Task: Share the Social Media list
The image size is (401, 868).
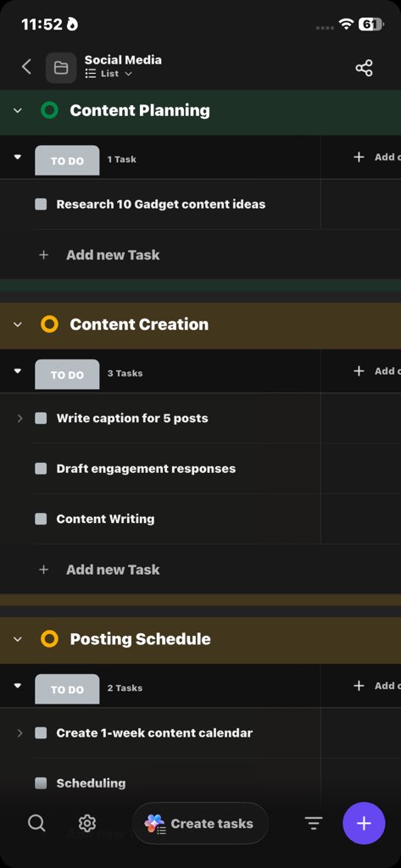Action: (364, 68)
